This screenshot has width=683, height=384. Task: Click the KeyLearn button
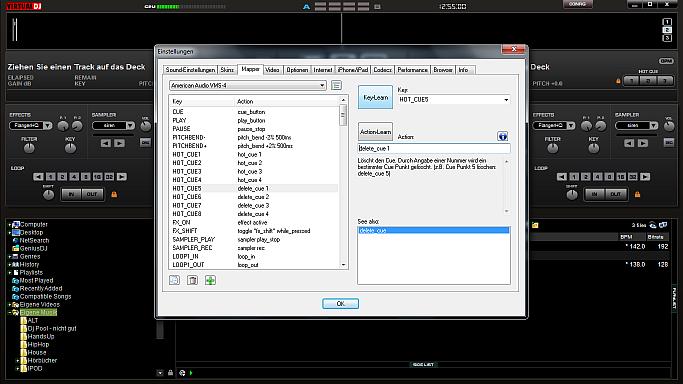coord(375,97)
